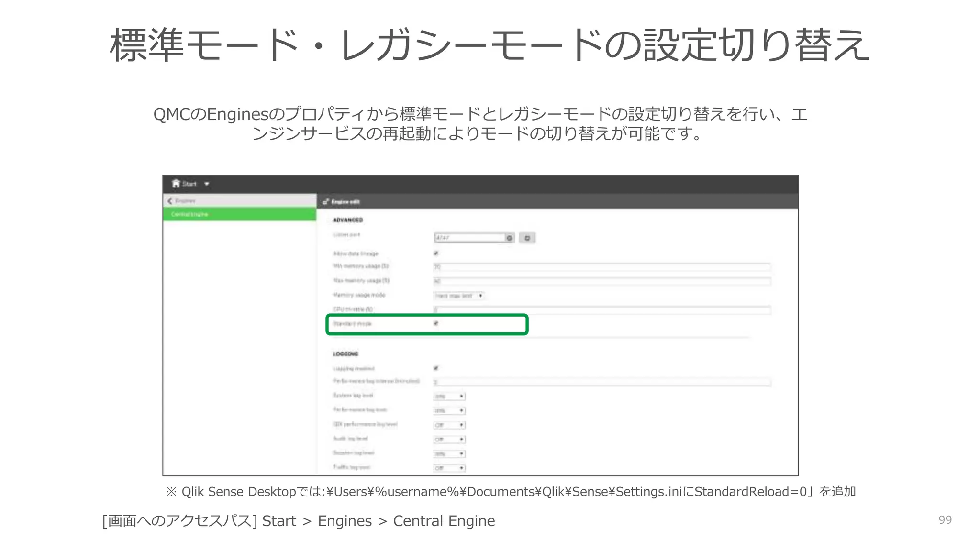Click the Min memory usage field
The width and height of the screenshot is (980, 551).
602,267
